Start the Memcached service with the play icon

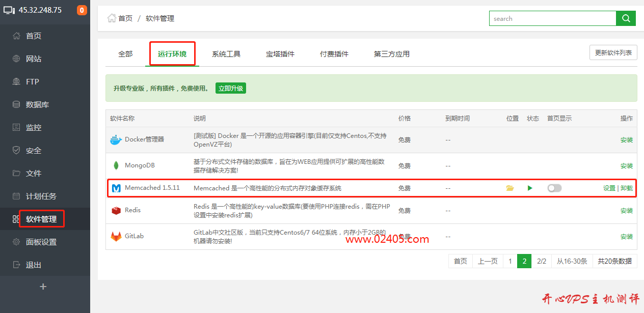(x=530, y=188)
